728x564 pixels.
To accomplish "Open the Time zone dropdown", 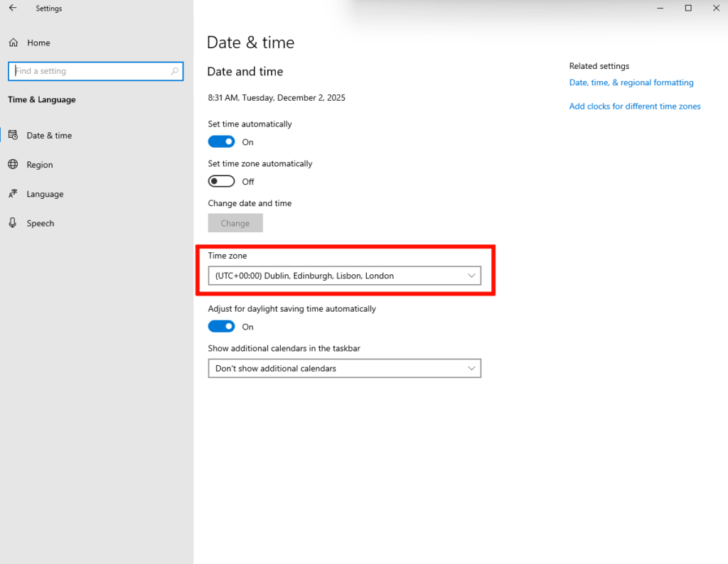I will click(x=344, y=276).
